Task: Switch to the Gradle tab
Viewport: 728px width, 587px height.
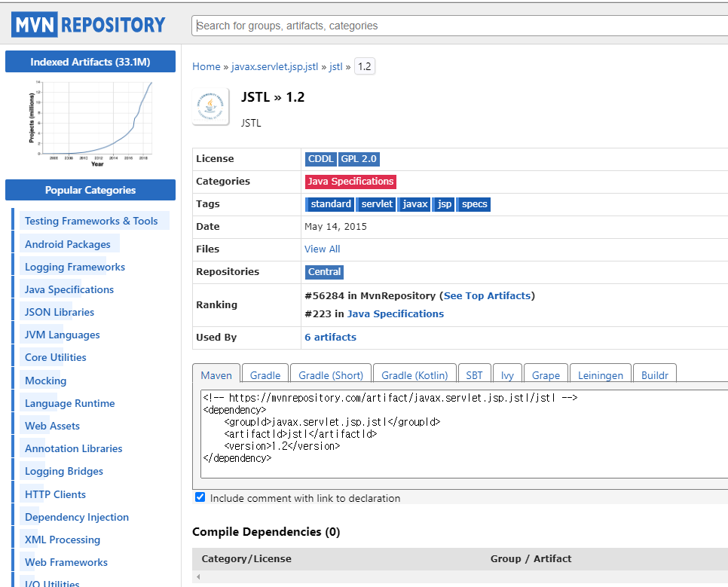Action: coord(265,375)
